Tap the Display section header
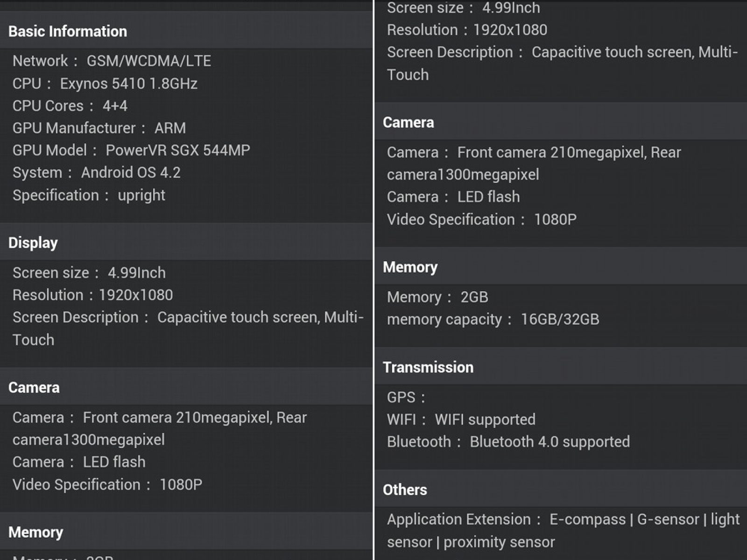747x560 pixels. tap(33, 243)
